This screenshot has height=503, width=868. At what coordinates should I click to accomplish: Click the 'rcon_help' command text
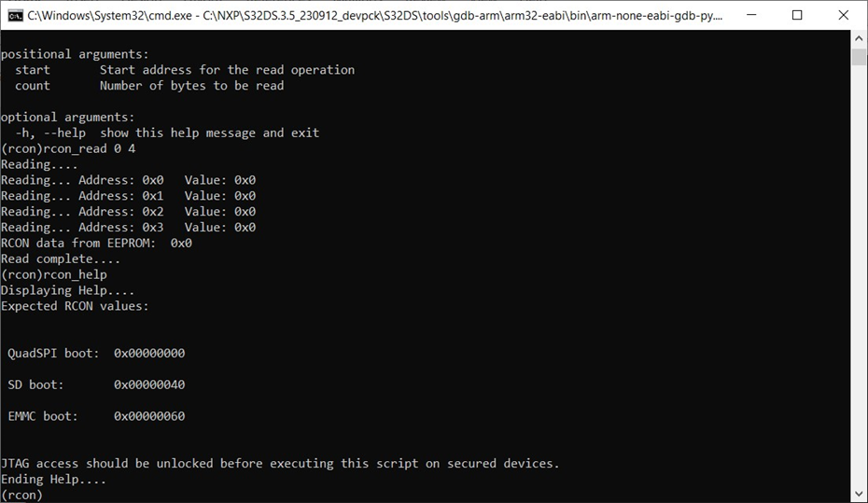pyautogui.click(x=75, y=274)
